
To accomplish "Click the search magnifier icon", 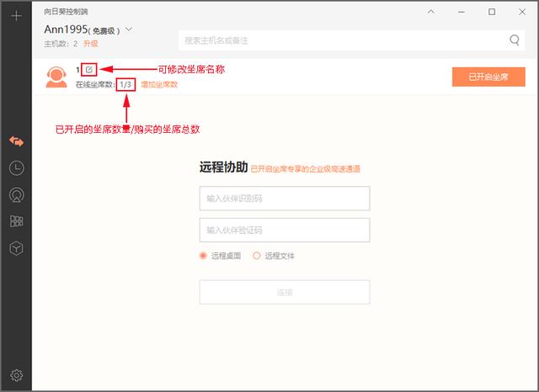I will (x=515, y=40).
